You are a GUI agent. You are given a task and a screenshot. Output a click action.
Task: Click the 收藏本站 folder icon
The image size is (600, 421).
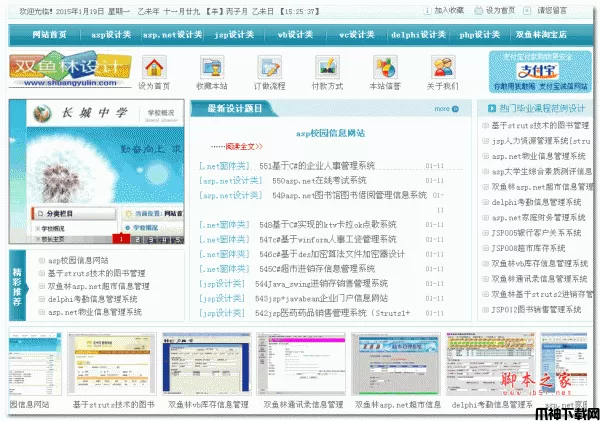coord(212,67)
